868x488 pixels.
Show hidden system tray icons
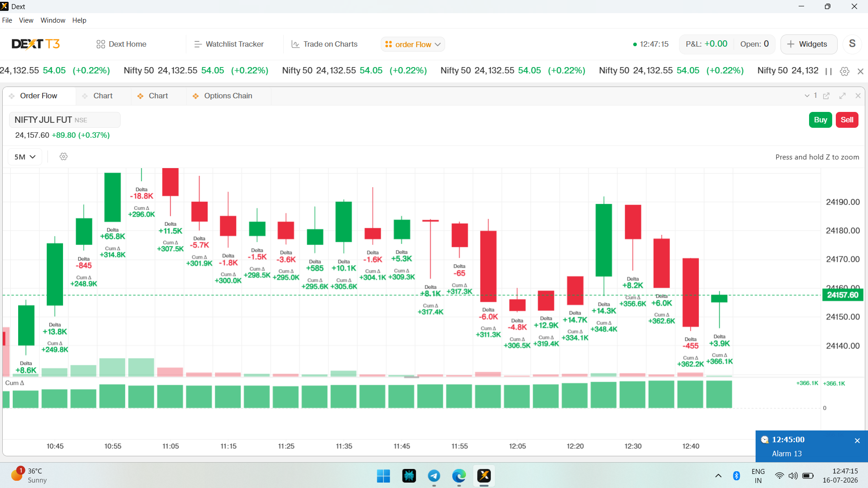click(x=718, y=476)
